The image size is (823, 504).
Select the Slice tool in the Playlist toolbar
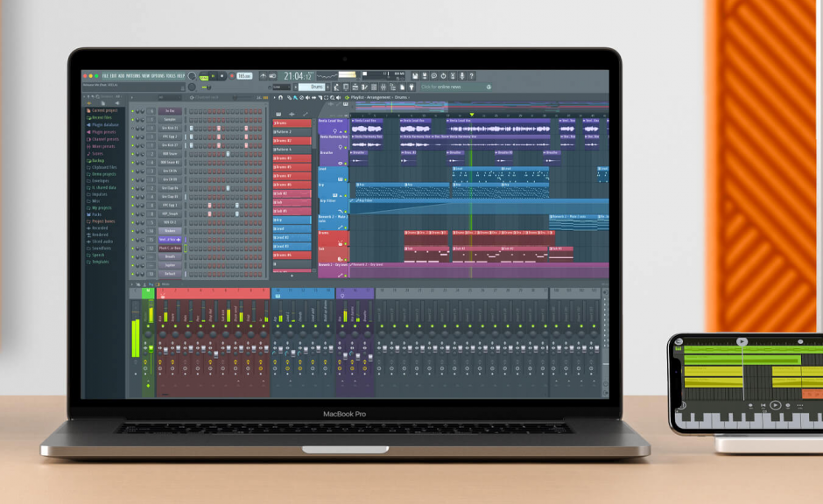click(321, 97)
